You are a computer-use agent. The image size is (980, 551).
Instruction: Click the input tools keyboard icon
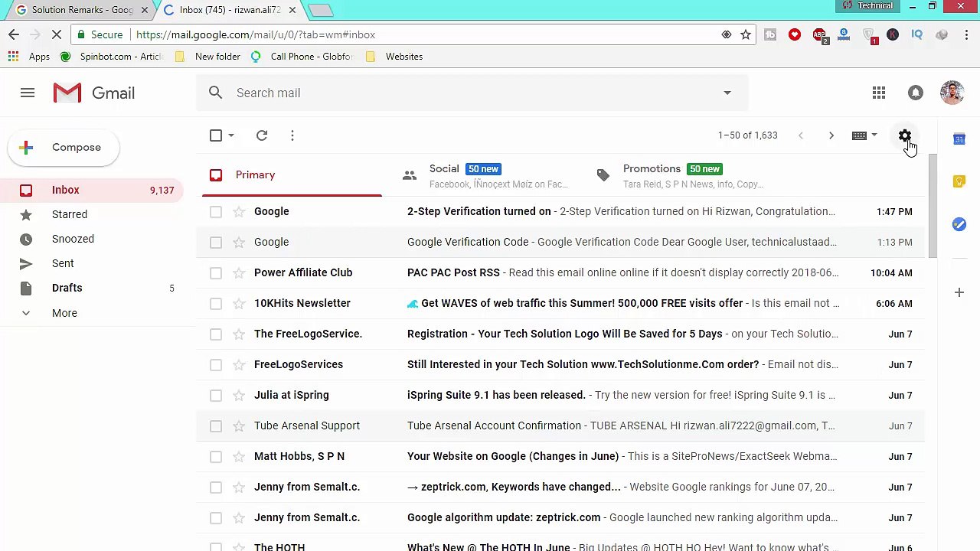point(859,135)
